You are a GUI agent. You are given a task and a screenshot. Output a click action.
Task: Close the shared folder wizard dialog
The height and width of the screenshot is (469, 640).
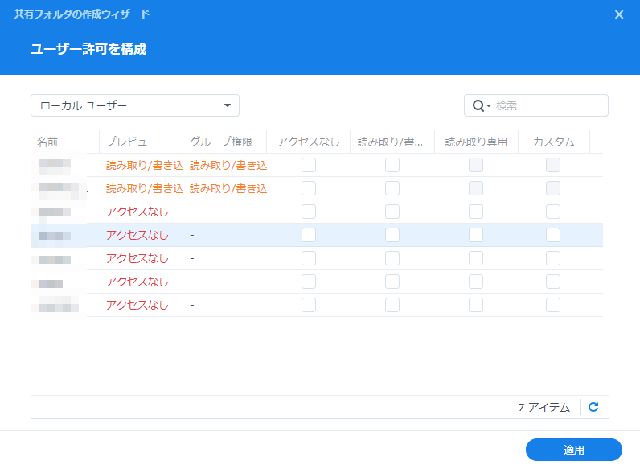618,14
